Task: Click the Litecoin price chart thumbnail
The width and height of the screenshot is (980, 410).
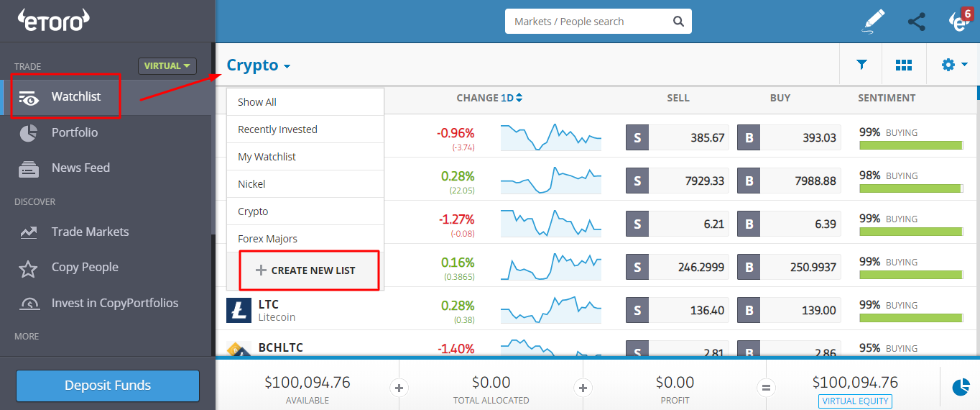Action: 551,310
